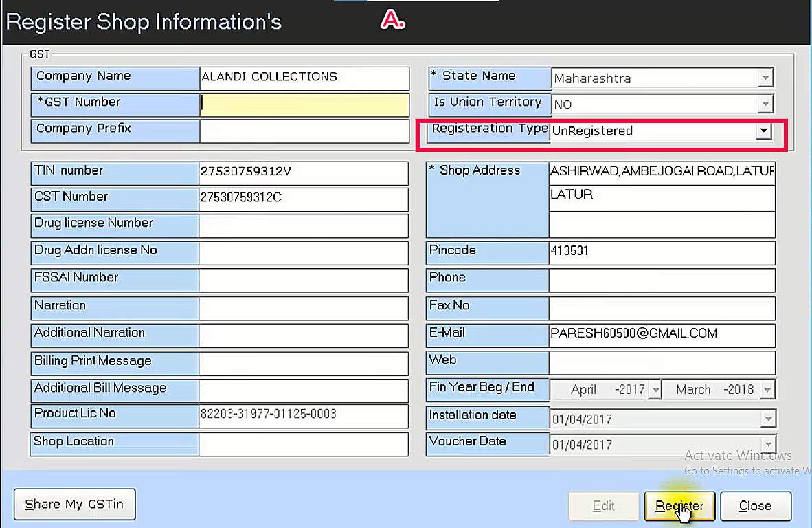Image resolution: width=812 pixels, height=528 pixels.
Task: Click the Additional Narration field
Action: pyautogui.click(x=304, y=335)
